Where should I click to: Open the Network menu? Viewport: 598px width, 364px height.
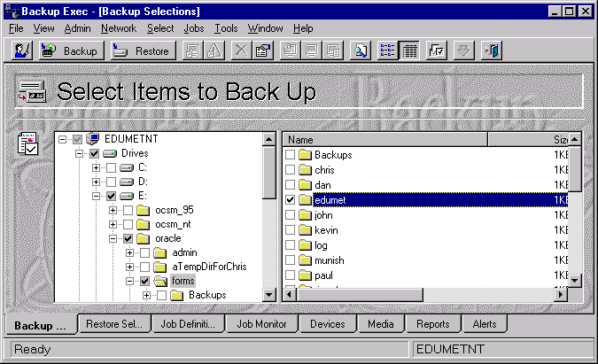(119, 28)
